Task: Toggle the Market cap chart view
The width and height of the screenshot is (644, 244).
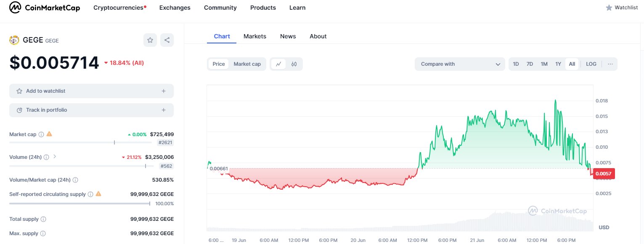Action: tap(247, 64)
